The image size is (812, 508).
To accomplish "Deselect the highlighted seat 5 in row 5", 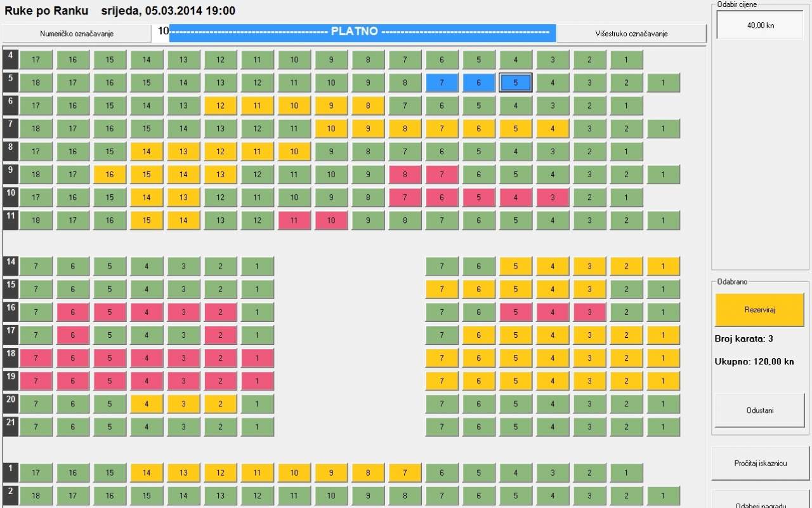I will (515, 83).
